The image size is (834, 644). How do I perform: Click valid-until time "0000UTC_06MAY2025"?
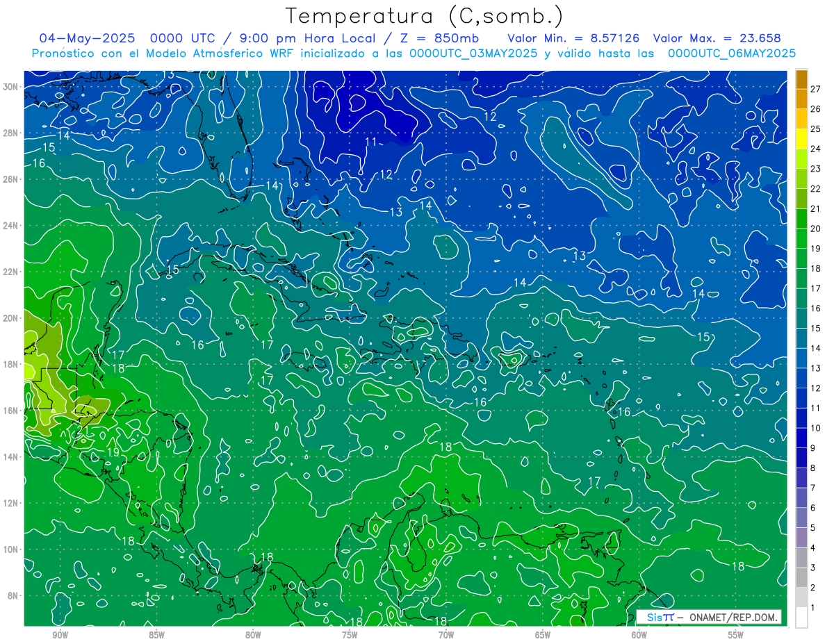(x=732, y=53)
